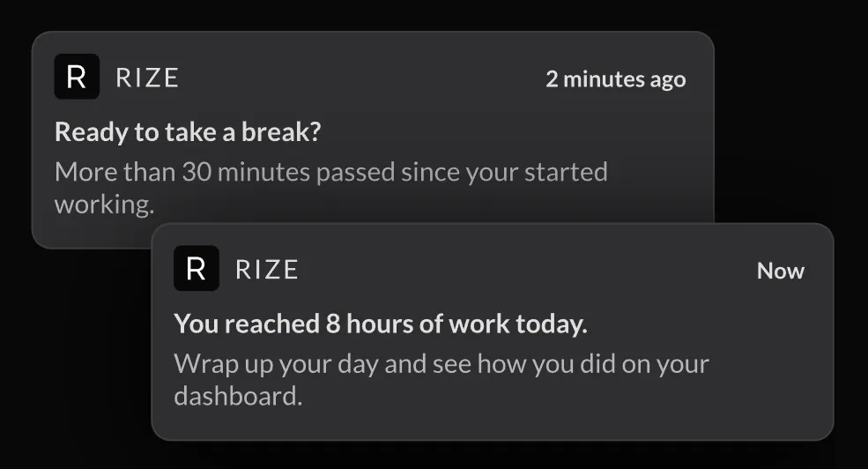Click "since your started" in the first notification
This screenshot has width=868, height=469.
[x=504, y=173]
